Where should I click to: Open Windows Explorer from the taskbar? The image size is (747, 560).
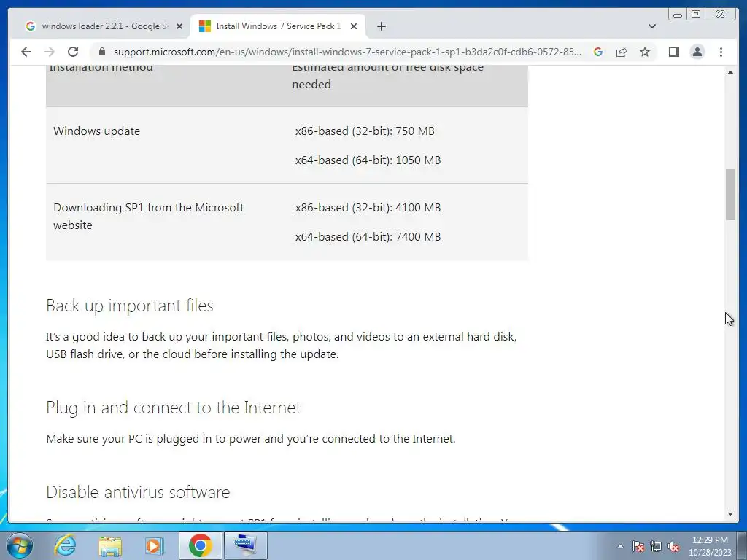click(x=110, y=545)
